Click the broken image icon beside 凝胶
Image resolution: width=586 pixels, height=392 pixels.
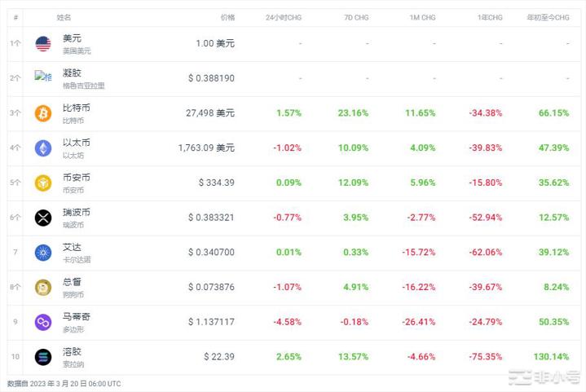(x=43, y=77)
